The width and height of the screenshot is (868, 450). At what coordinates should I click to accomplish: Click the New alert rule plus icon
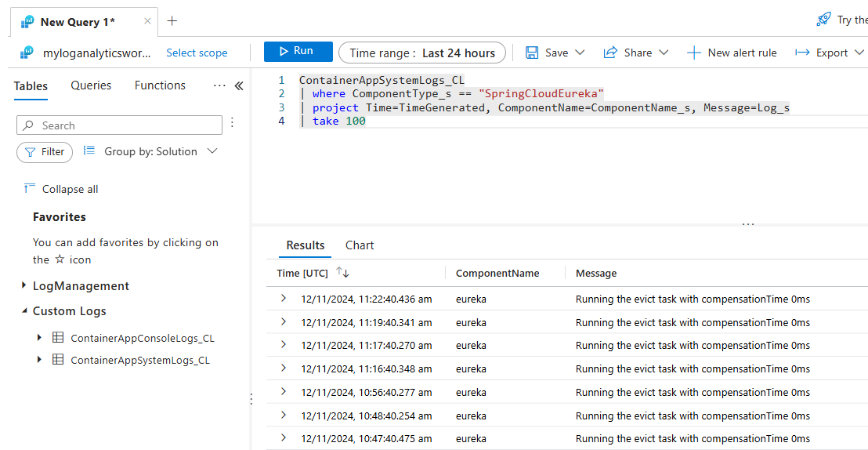click(693, 53)
